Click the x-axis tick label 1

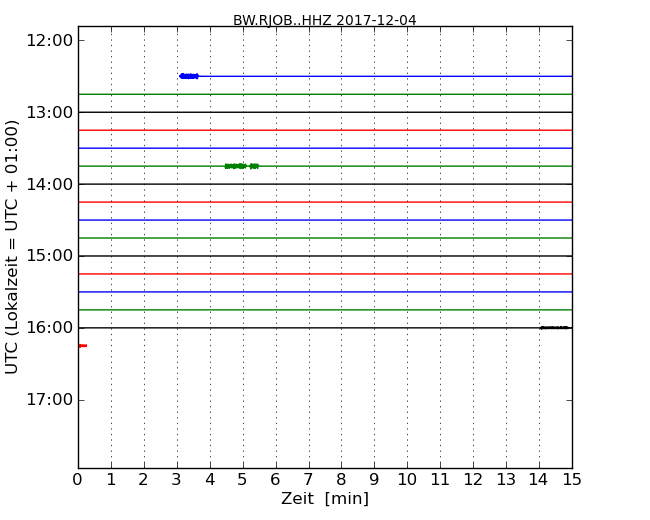111,480
